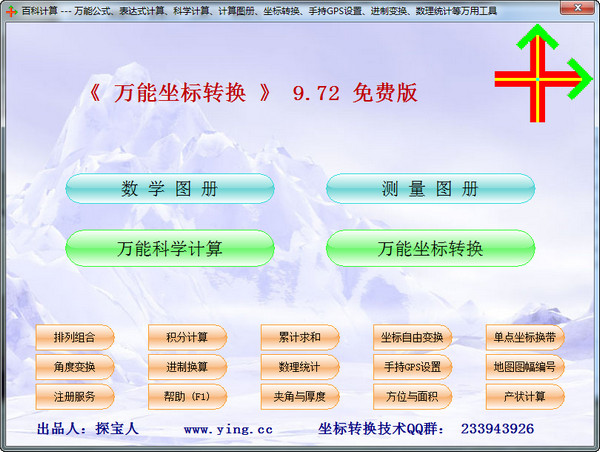Open the 数学图册 math atlas

pos(170,188)
